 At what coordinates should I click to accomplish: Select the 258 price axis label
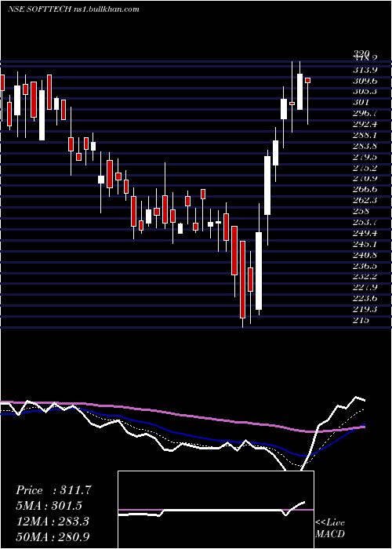click(361, 212)
